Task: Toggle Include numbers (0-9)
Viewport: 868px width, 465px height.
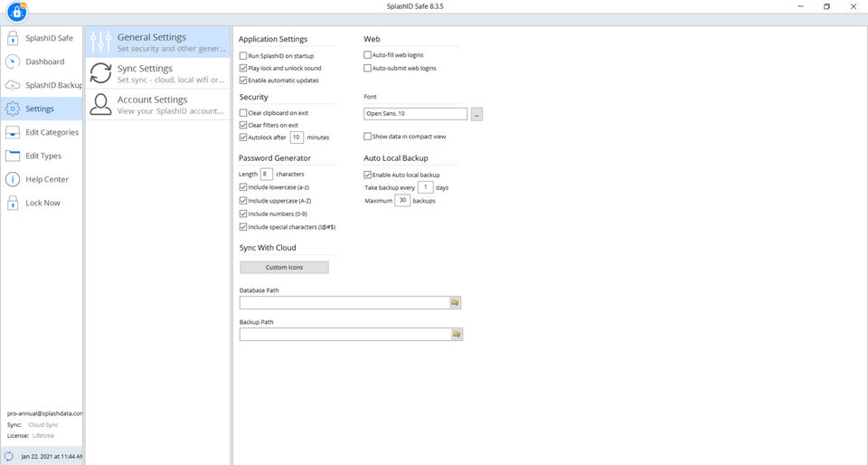Action: coord(243,214)
